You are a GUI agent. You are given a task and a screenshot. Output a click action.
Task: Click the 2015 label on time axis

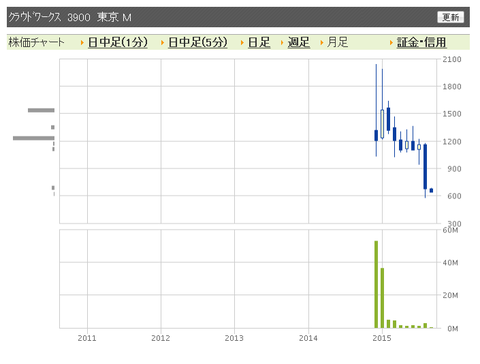point(382,338)
